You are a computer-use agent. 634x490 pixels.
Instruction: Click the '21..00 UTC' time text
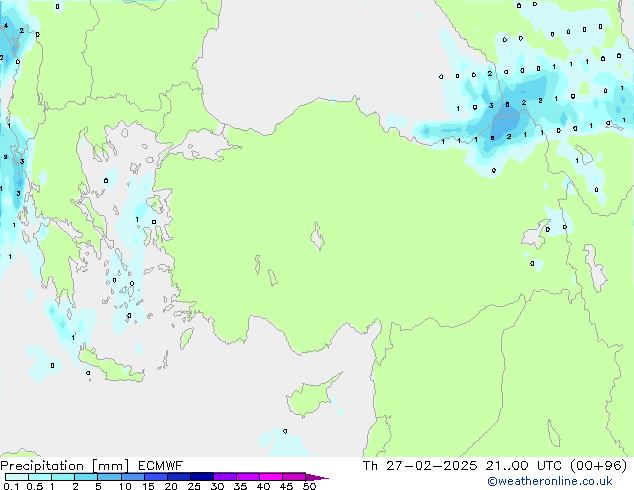(x=524, y=465)
